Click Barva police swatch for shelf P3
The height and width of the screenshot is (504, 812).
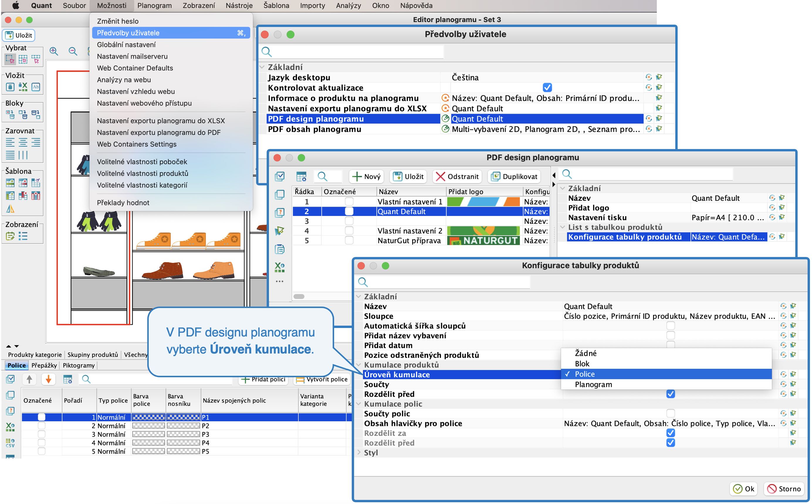(x=149, y=435)
